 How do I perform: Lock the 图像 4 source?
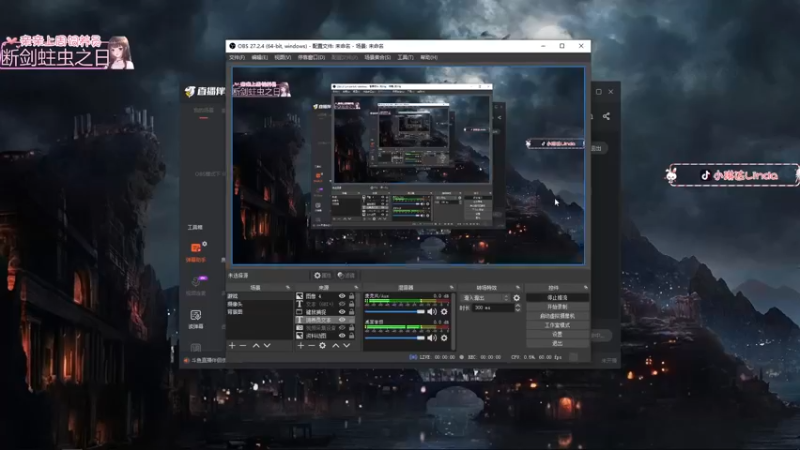(x=352, y=296)
